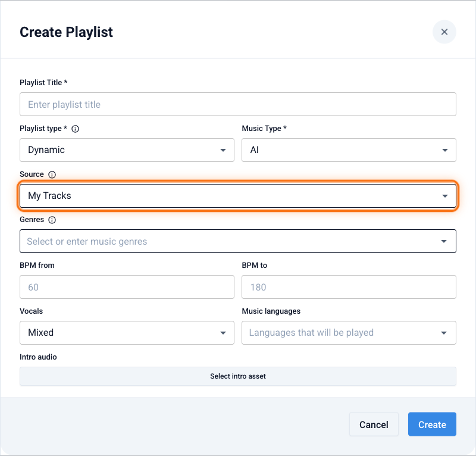Click the BPM from field
The width and height of the screenshot is (476, 456).
pyautogui.click(x=127, y=287)
